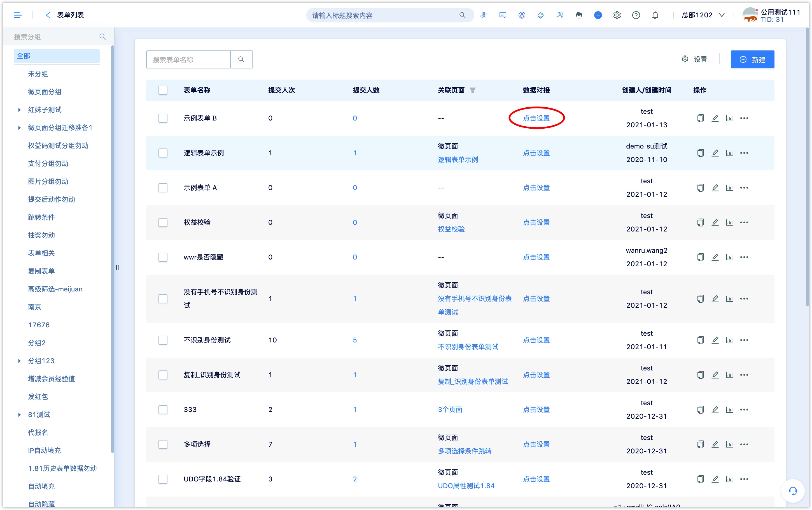Open header settings gear icon
This screenshot has height=510, width=812.
coord(617,15)
